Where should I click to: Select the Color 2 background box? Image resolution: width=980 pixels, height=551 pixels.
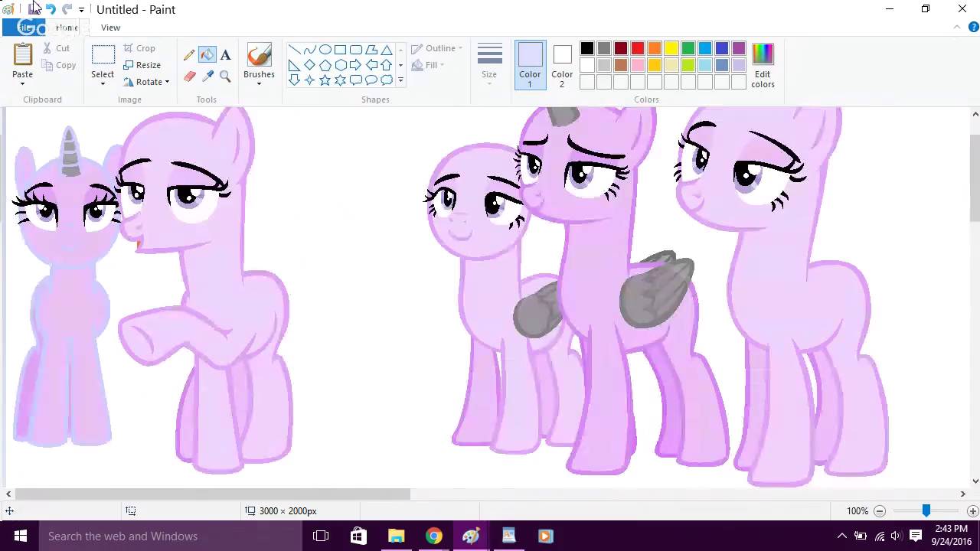coord(562,64)
